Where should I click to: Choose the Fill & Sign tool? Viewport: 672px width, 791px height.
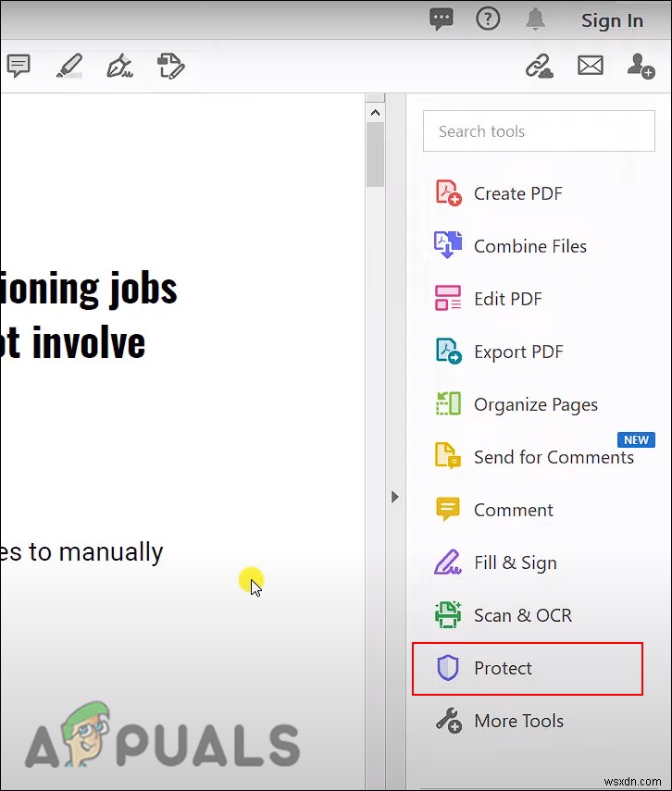tap(496, 562)
